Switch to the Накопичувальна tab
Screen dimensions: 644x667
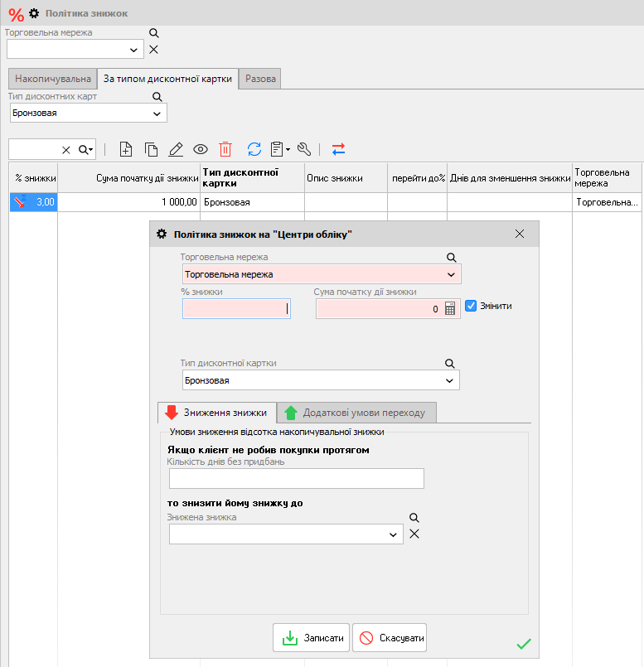tap(53, 79)
